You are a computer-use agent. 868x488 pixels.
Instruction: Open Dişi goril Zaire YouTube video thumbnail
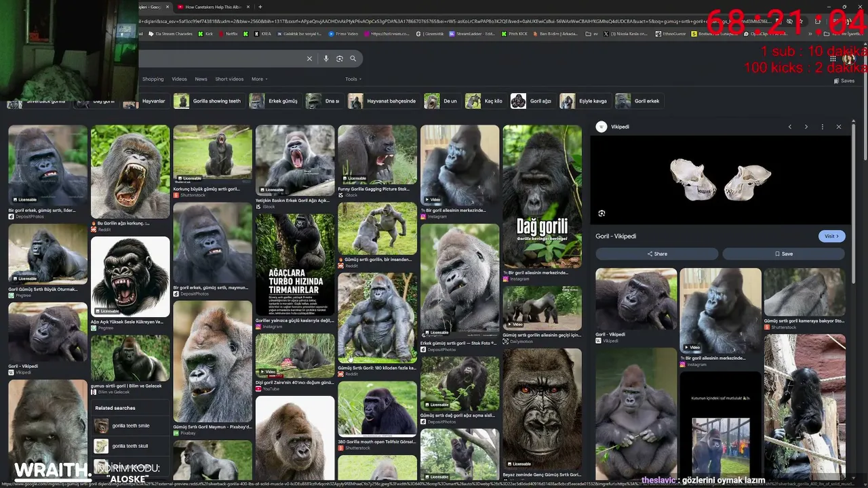pos(295,355)
